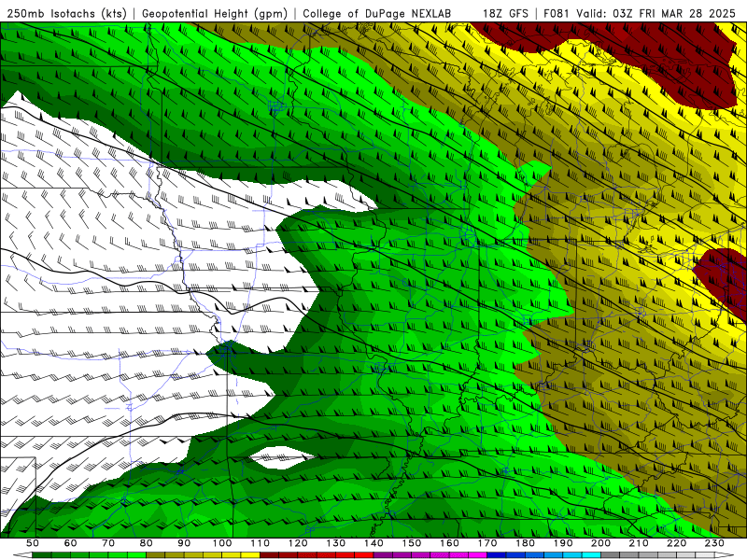
Task: Select the bright yellow swatch in legend bar
Action: (250, 554)
